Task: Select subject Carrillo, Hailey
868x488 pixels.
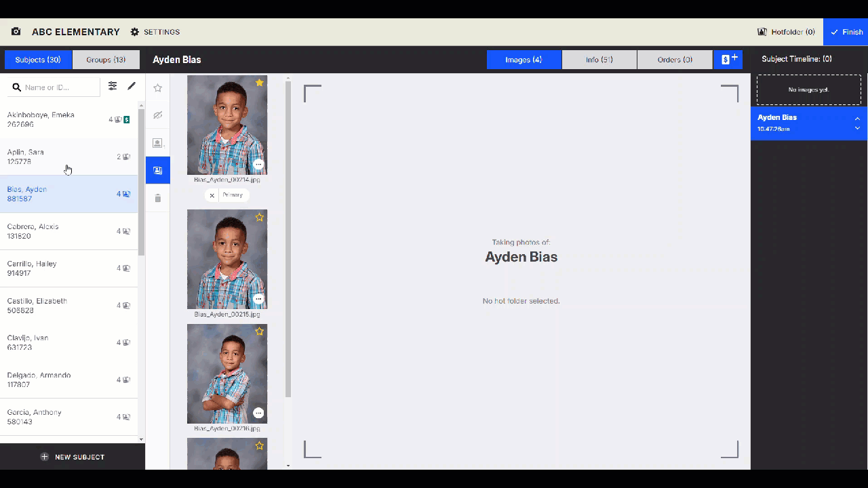Action: (69, 268)
